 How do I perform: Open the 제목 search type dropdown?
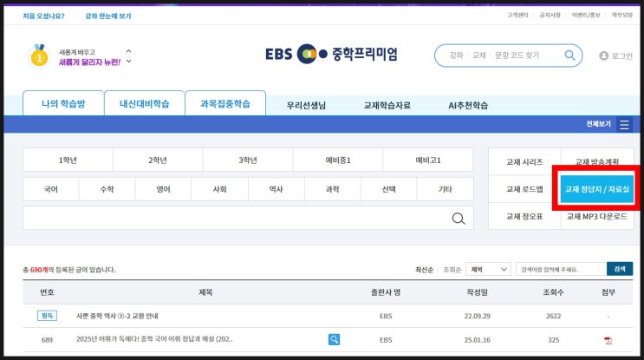[488, 269]
